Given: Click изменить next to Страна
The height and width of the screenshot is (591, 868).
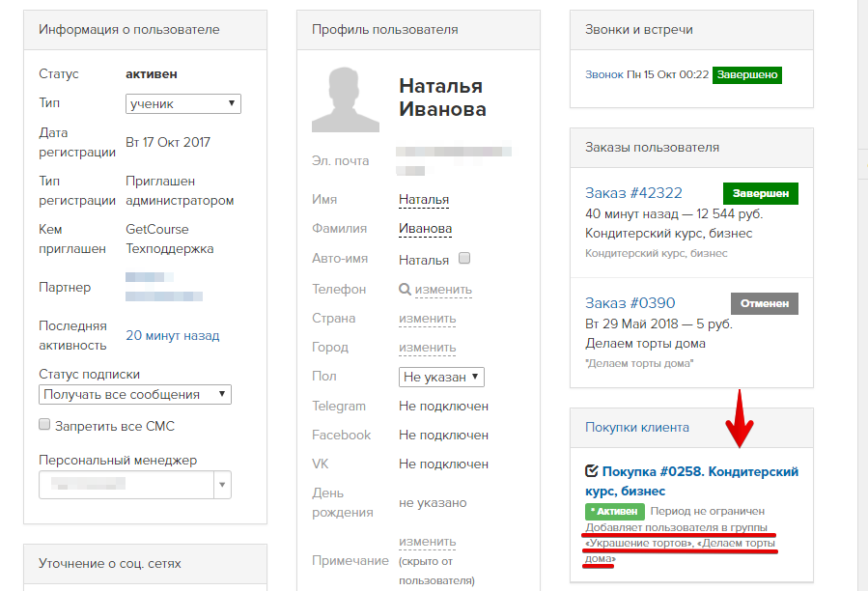Looking at the screenshot, I should [428, 319].
